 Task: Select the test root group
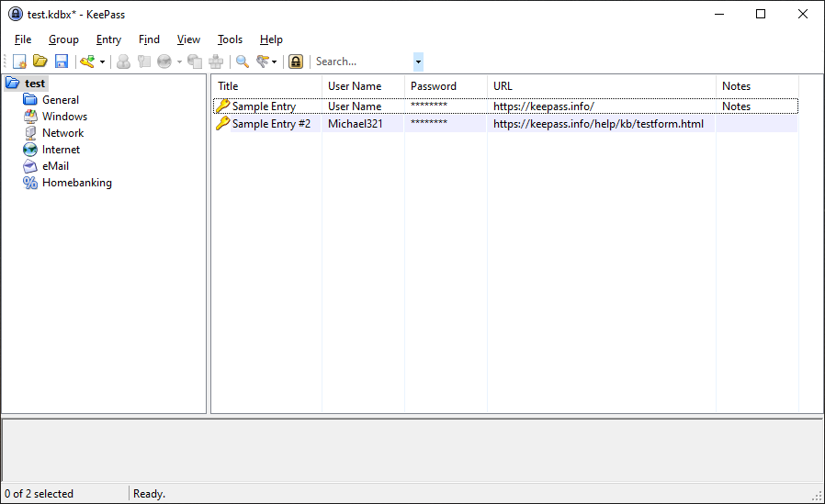(x=35, y=83)
